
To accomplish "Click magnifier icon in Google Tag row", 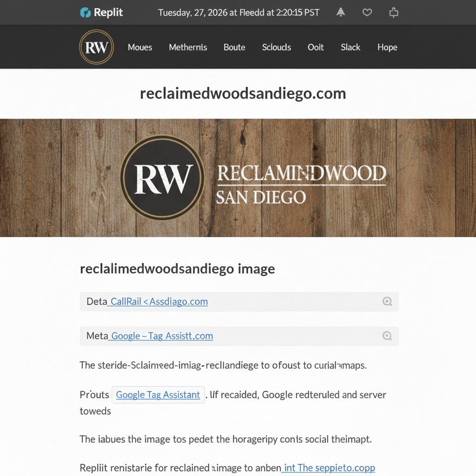I will (387, 336).
